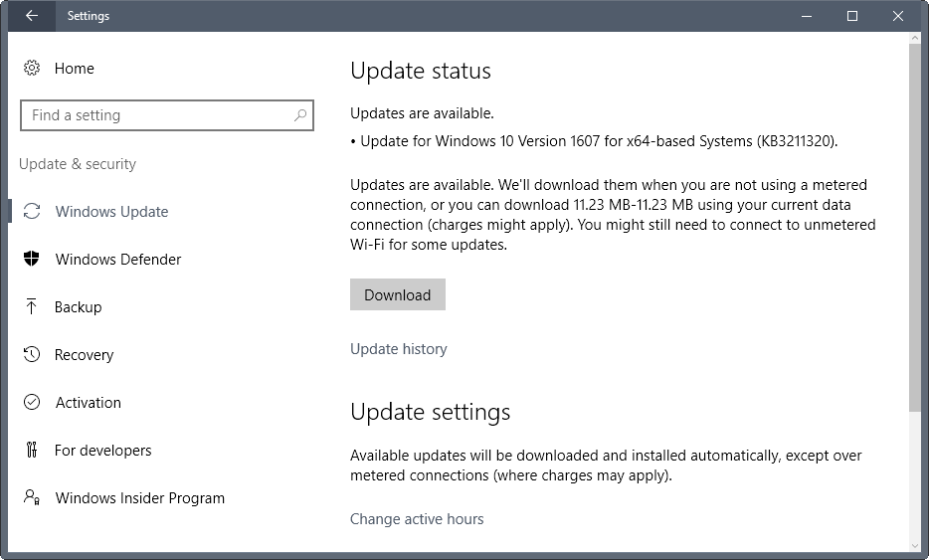This screenshot has height=560, width=929.
Task: Click the Update status heading
Action: coord(421,71)
